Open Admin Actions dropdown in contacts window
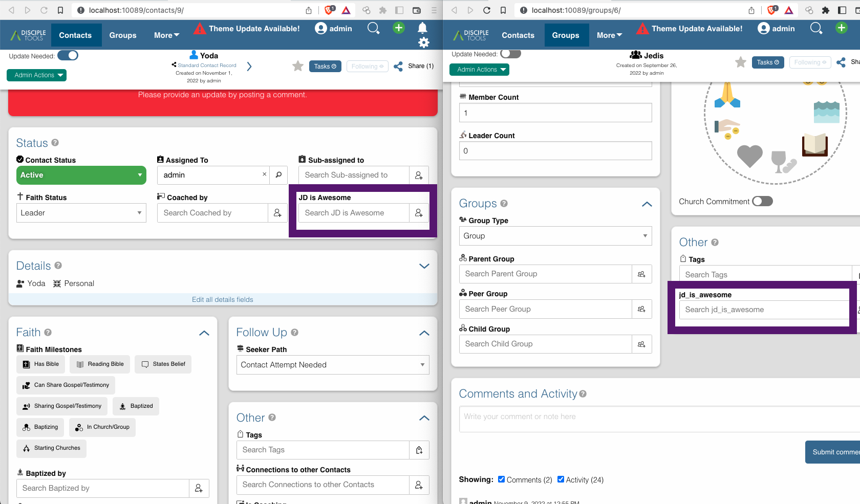 click(x=37, y=75)
